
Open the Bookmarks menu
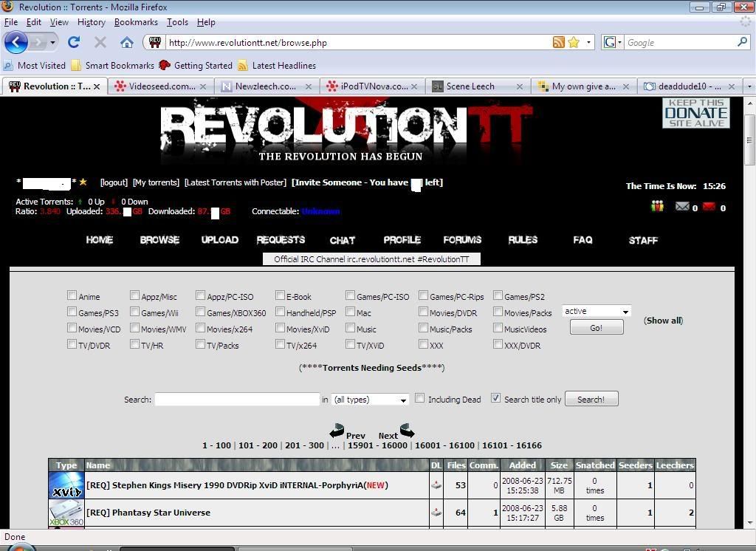tap(136, 22)
